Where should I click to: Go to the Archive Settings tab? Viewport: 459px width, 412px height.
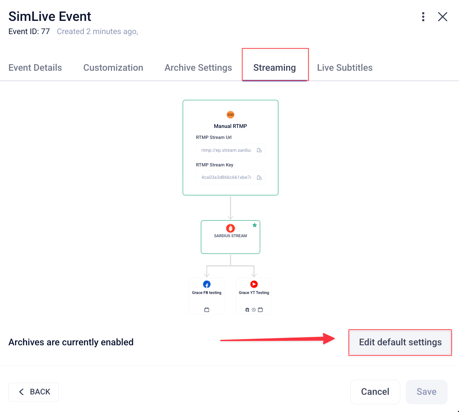tap(198, 68)
